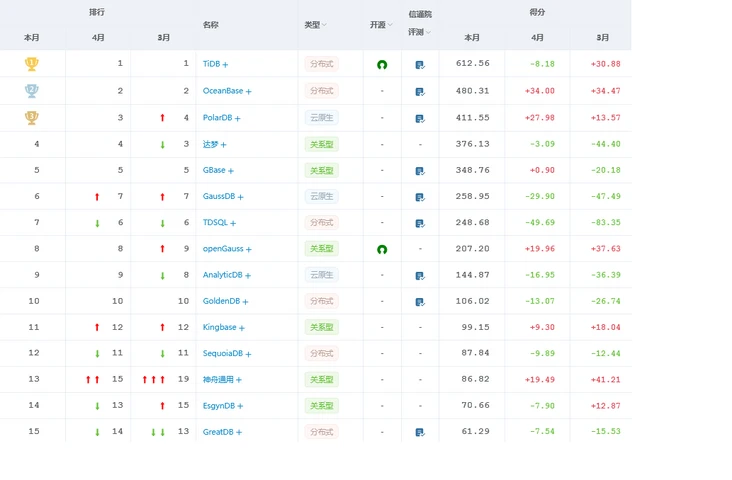Click the 关系型 tag in openGauss row
Viewport: 732px width, 480px height.
coord(322,249)
